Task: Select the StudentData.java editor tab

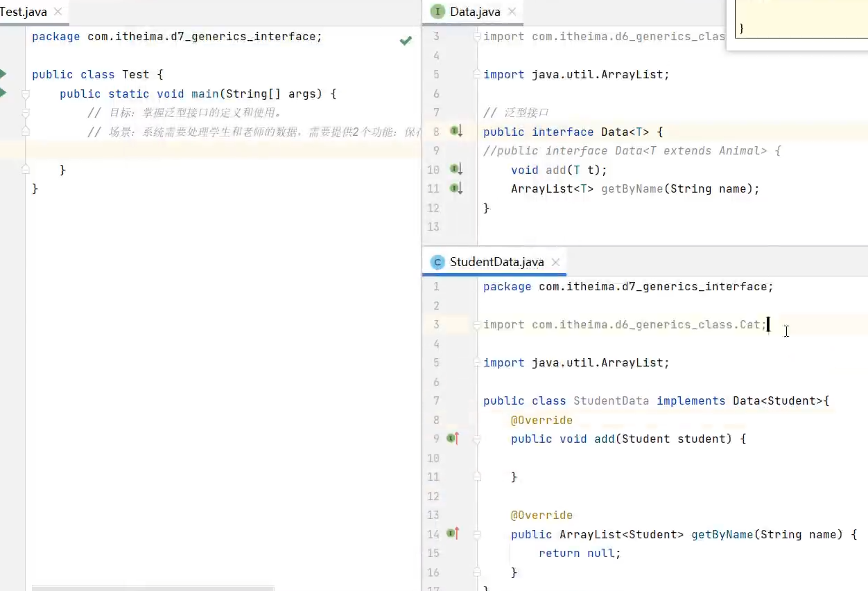Action: click(496, 262)
